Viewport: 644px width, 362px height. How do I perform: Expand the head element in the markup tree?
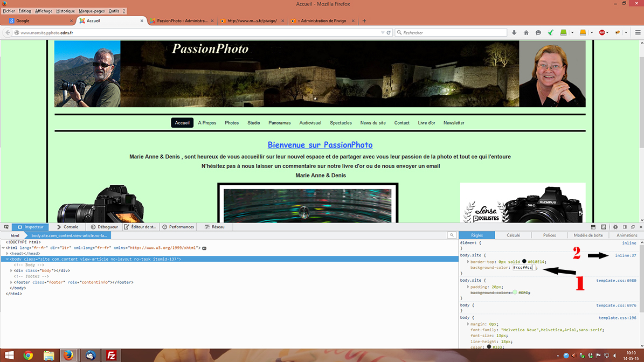click(8, 254)
